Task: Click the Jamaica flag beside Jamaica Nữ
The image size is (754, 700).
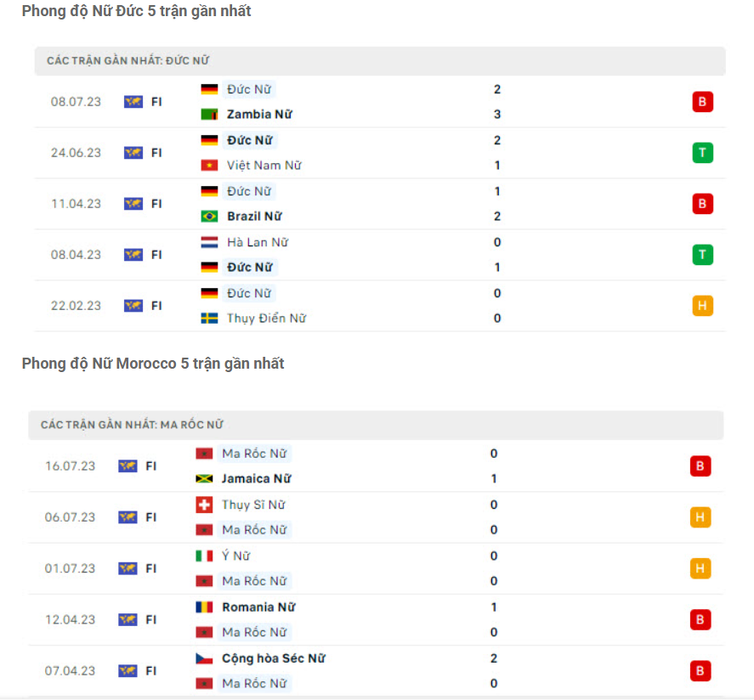Action: [207, 478]
